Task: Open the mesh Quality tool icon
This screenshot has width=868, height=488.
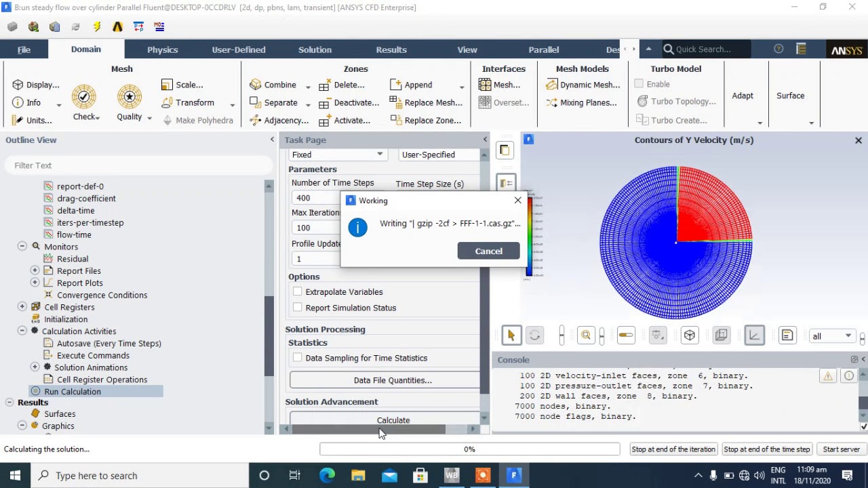Action: (129, 97)
